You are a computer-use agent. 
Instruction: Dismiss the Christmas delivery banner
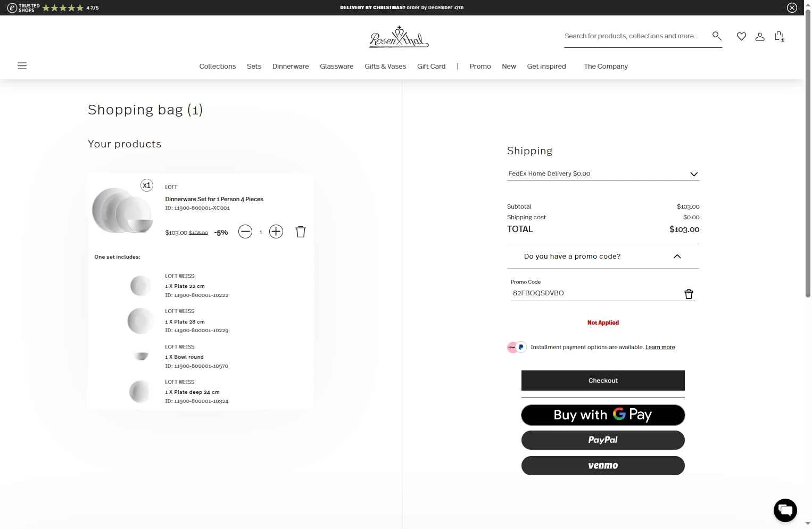coord(792,7)
